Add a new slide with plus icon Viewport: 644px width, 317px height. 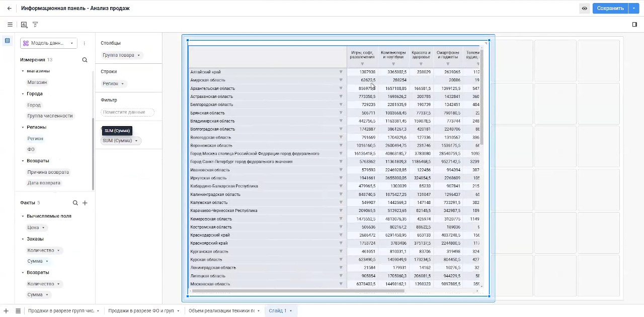[x=6, y=311]
